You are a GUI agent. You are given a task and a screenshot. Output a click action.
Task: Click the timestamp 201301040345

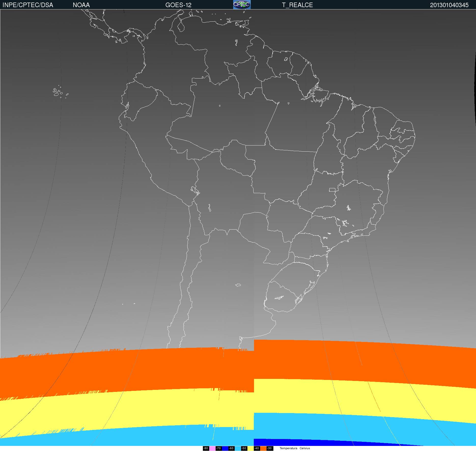449,5
